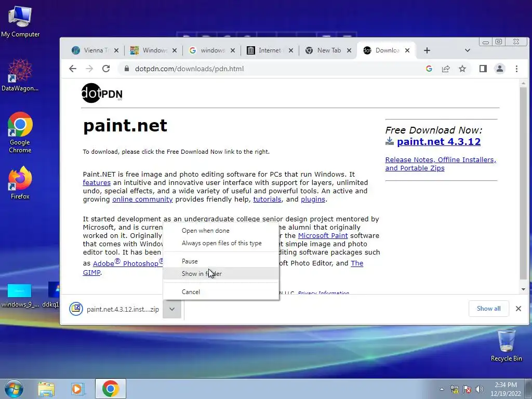Screen dimensions: 532x399
Task: Open the windows_9_ desktop file
Action: [20, 296]
